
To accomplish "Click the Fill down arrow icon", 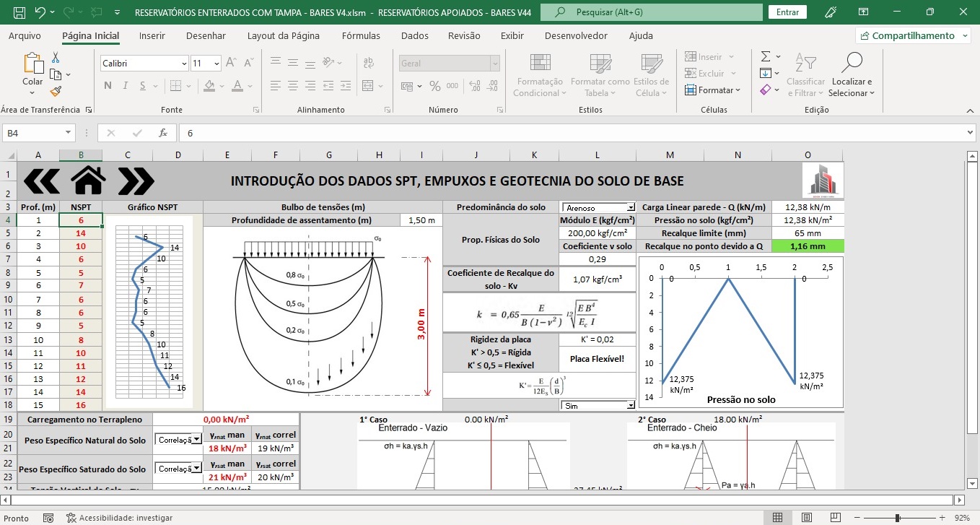I will tap(766, 73).
